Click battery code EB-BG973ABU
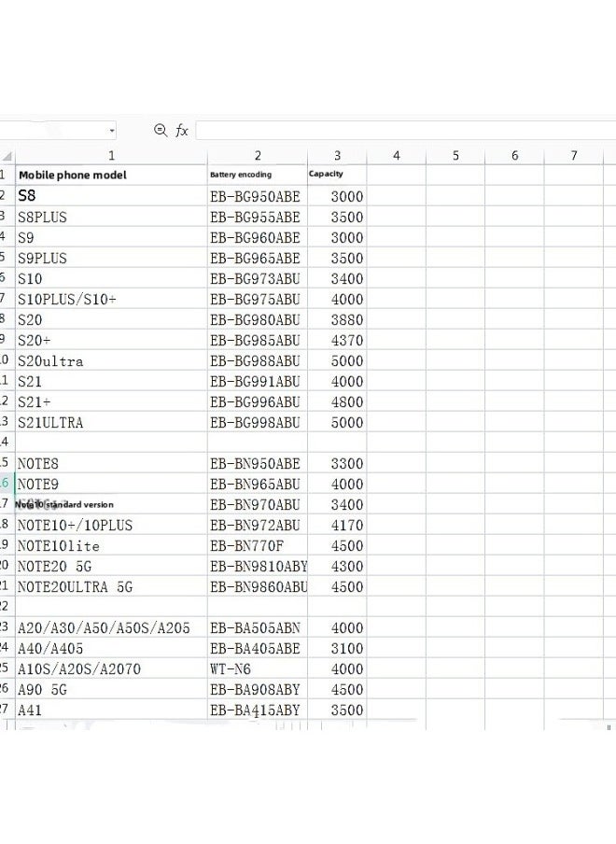 click(258, 278)
